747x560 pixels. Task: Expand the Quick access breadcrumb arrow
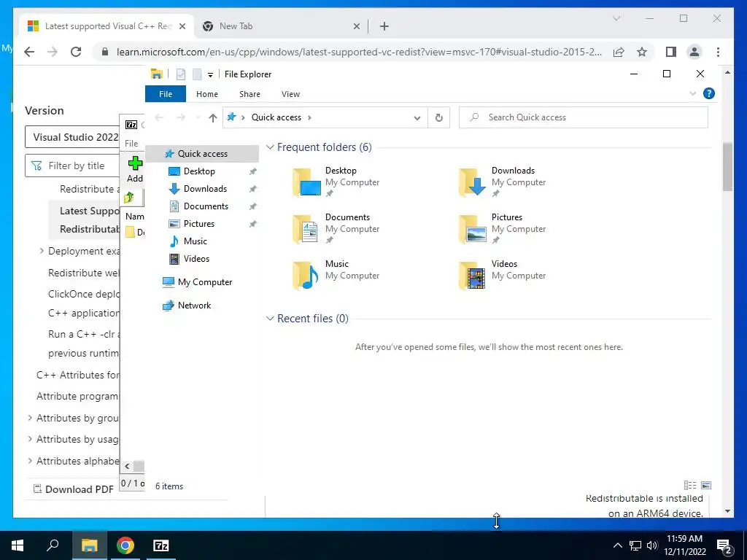309,117
